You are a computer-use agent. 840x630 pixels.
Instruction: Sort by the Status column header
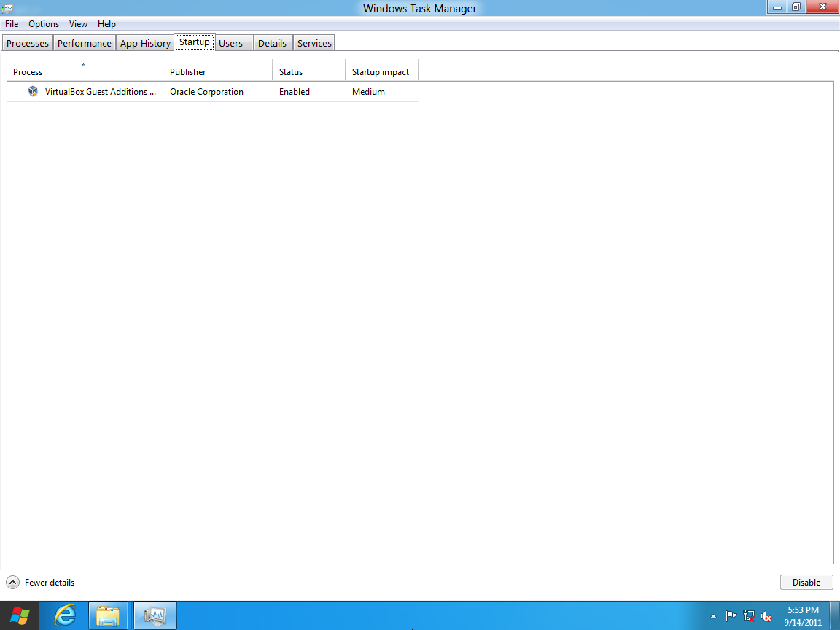[309, 71]
